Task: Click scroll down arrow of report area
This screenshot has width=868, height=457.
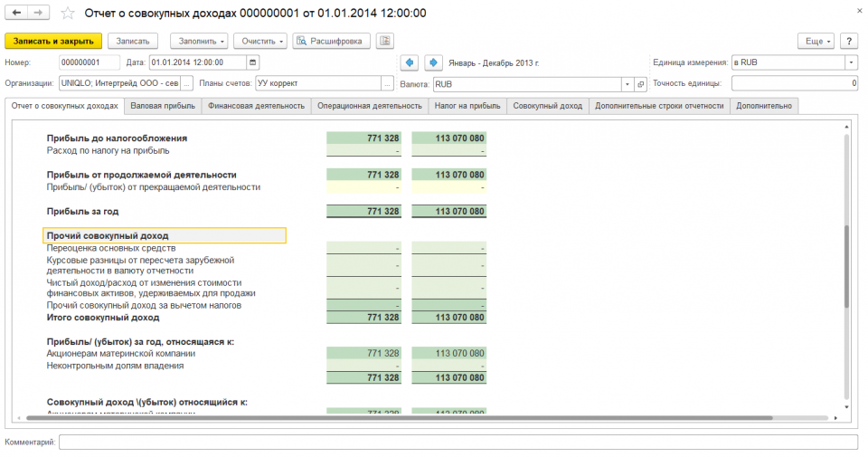Action: point(846,407)
